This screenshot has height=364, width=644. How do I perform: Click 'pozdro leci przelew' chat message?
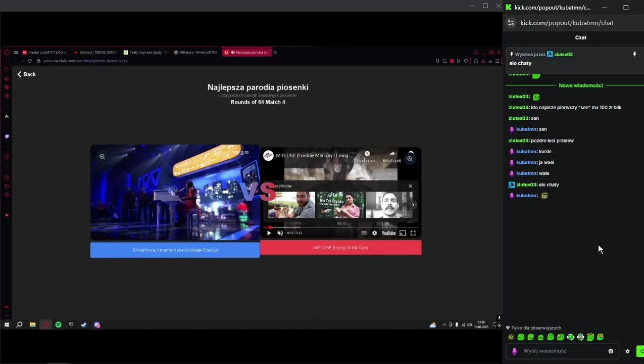[552, 141]
